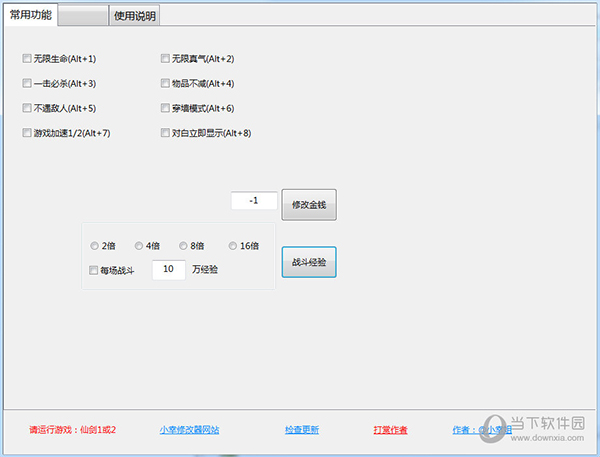Choose the 4倍 radio button
This screenshot has width=600, height=457.
pyautogui.click(x=139, y=246)
